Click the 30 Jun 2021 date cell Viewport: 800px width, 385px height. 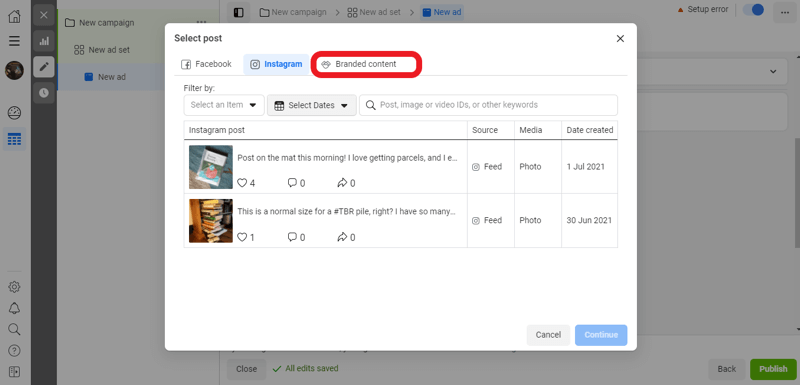click(589, 220)
